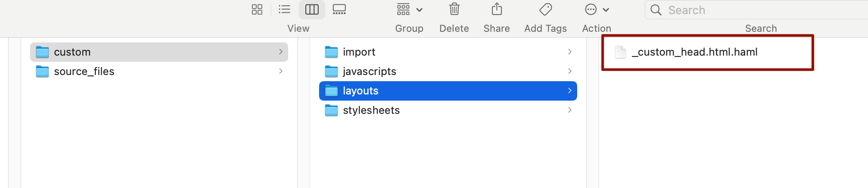Select the source_files folder
The image size is (868, 188).
point(159,71)
